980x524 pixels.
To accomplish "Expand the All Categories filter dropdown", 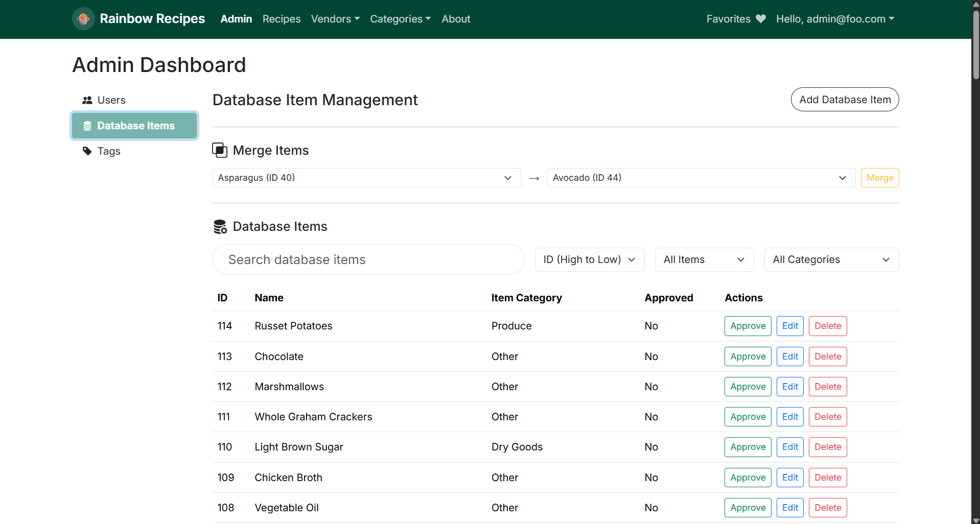I will (x=831, y=259).
